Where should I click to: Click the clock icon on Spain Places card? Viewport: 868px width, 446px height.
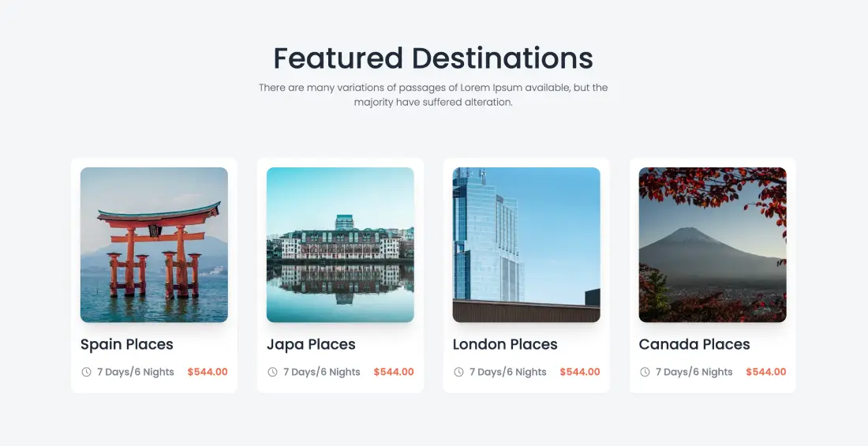pyautogui.click(x=86, y=372)
